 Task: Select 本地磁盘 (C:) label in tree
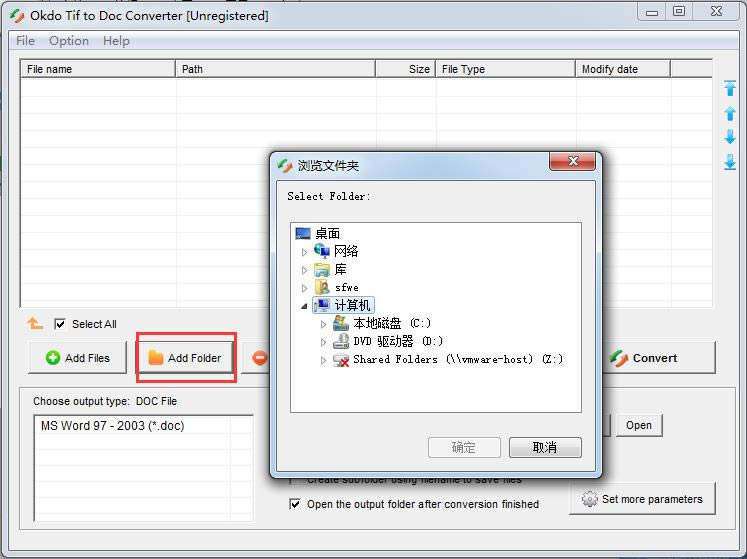click(x=392, y=324)
